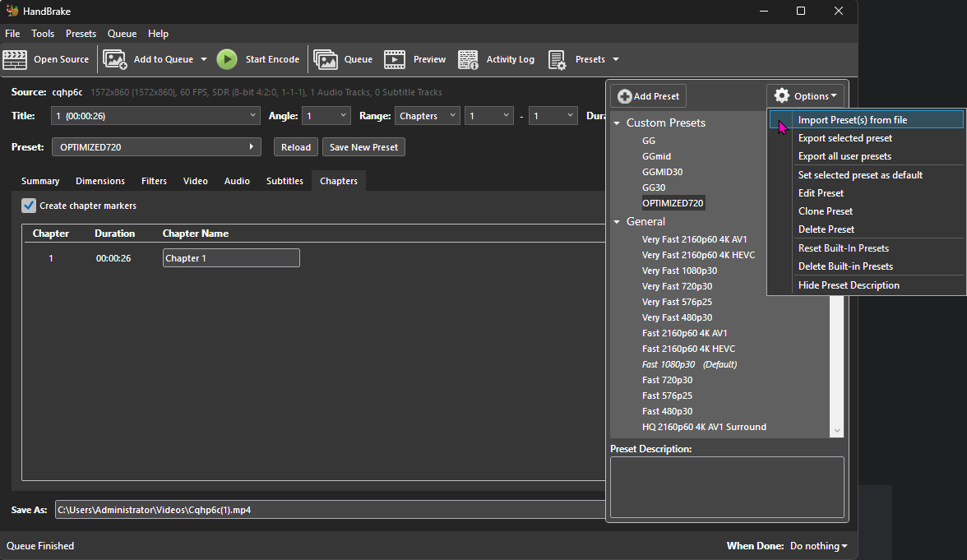This screenshot has width=967, height=560.
Task: Toggle Create chapter markers checkbox
Action: click(28, 206)
